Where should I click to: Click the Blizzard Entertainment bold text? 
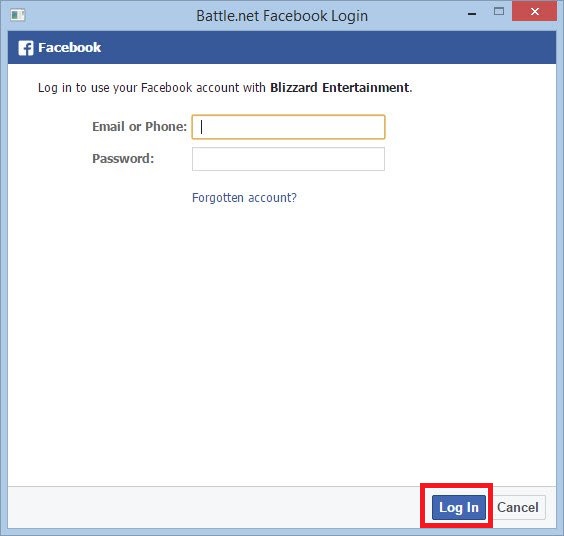click(339, 87)
